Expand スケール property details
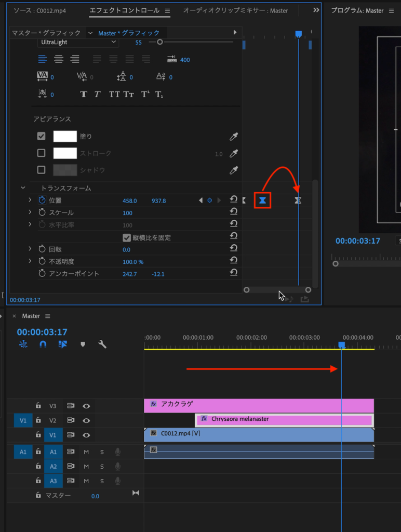Screen dimensions: 401x532 30,212
